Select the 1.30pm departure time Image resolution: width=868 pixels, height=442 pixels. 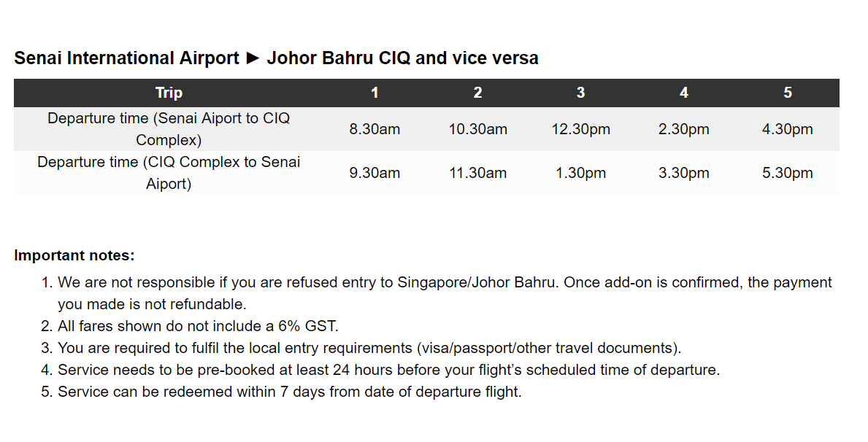[x=580, y=173]
